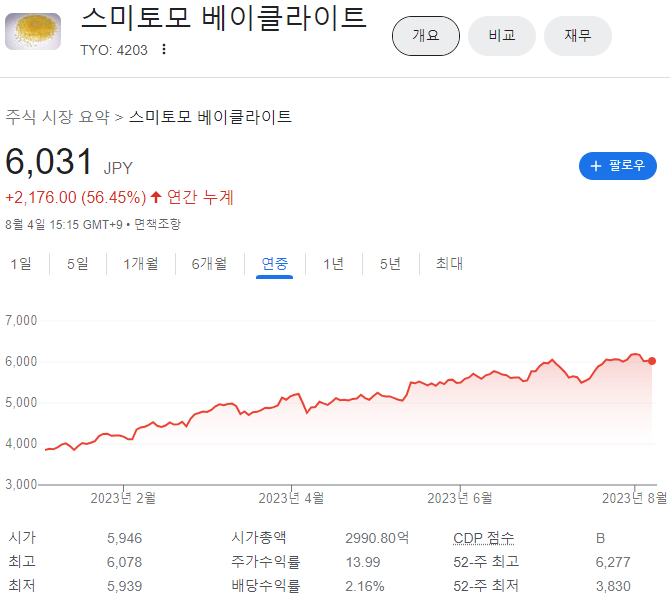Click the TYO: 4203 ticker text
The image size is (670, 599).
pyautogui.click(x=114, y=50)
